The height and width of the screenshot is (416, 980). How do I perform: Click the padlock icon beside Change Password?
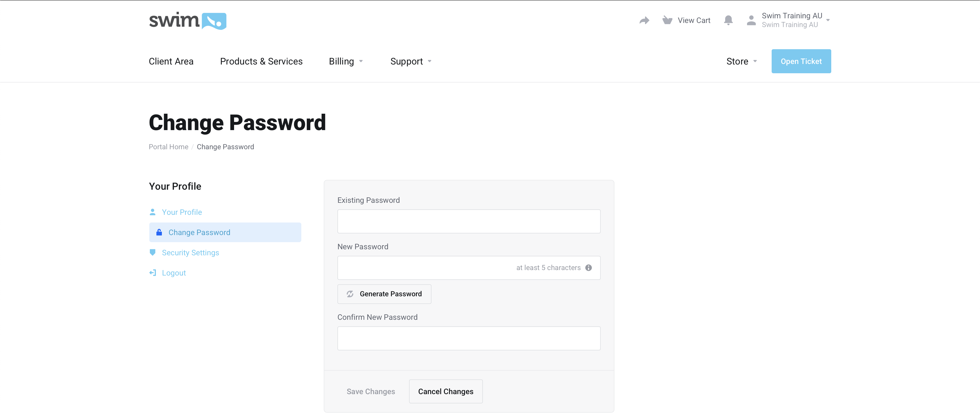[x=159, y=232]
